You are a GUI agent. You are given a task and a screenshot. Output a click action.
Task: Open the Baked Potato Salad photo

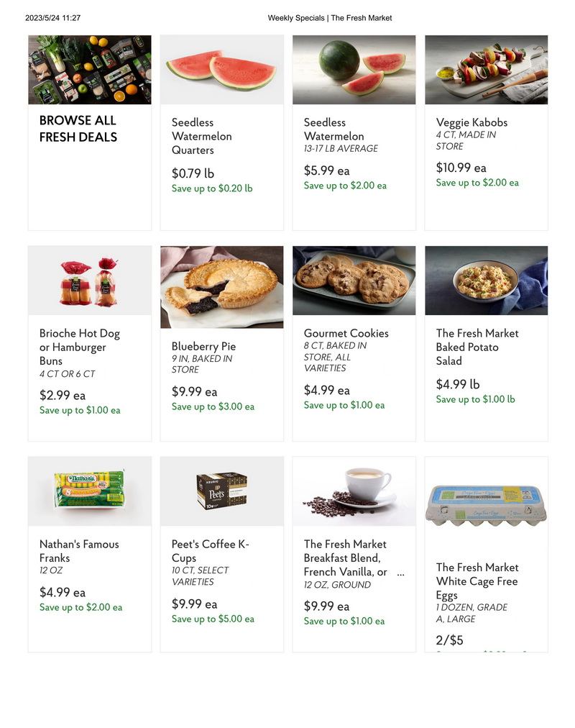coord(486,281)
